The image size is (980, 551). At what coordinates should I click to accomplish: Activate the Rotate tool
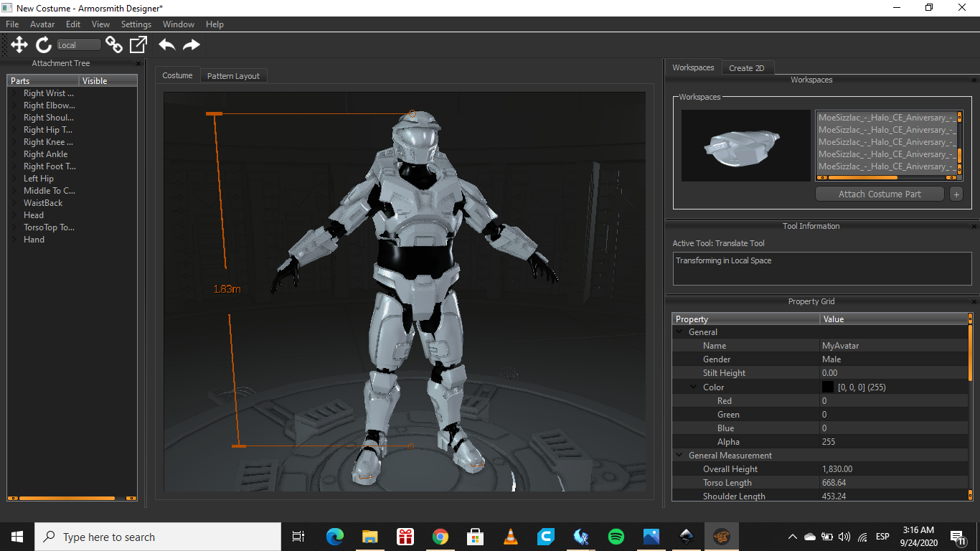(x=44, y=45)
